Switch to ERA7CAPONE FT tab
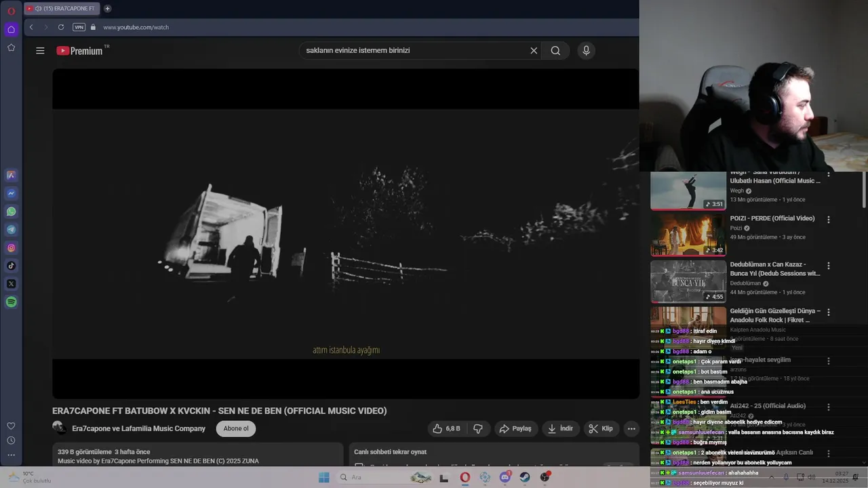868x488 pixels. coord(62,8)
